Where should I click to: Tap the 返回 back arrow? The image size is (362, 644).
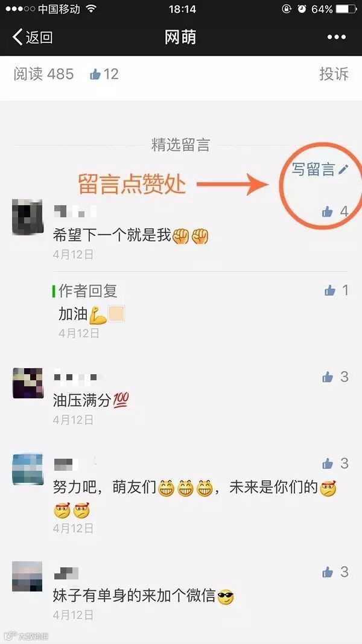33,37
